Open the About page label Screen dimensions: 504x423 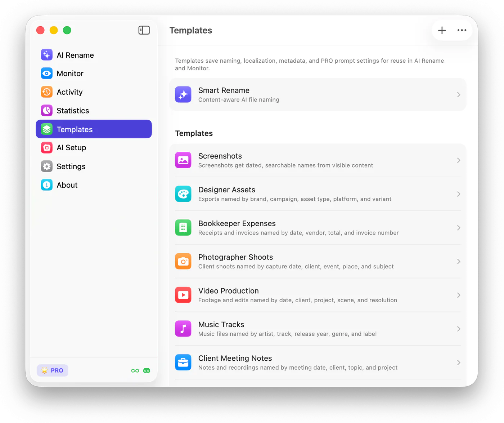(67, 185)
